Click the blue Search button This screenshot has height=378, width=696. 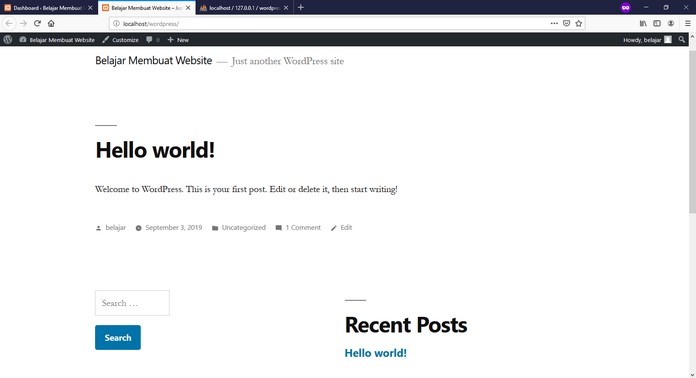point(118,337)
